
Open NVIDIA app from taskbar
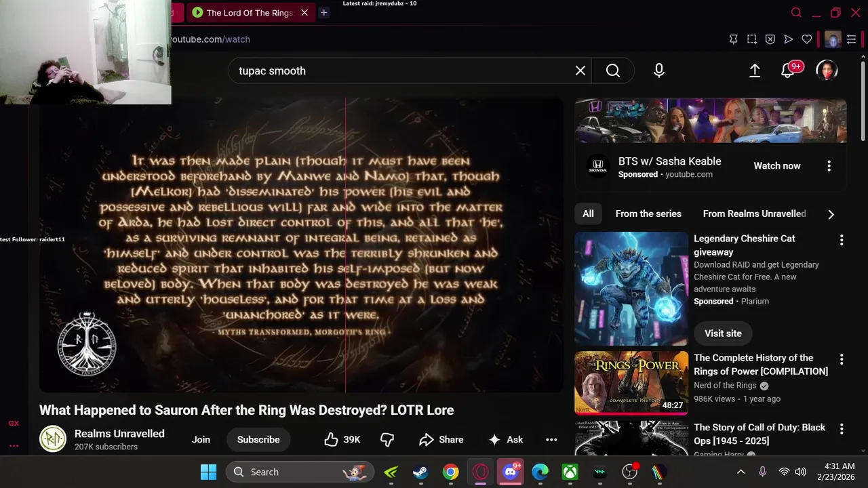pyautogui.click(x=391, y=472)
